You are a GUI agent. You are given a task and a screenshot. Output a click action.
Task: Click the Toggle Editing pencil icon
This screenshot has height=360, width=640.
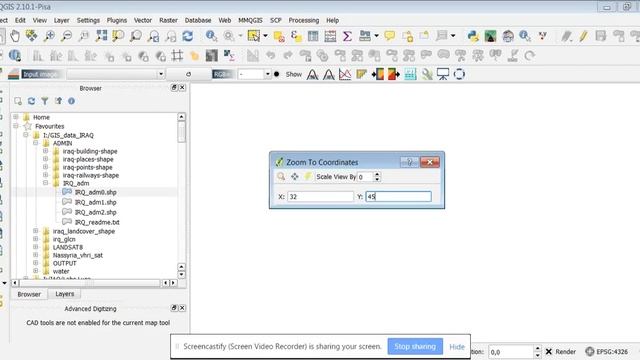click(583, 36)
